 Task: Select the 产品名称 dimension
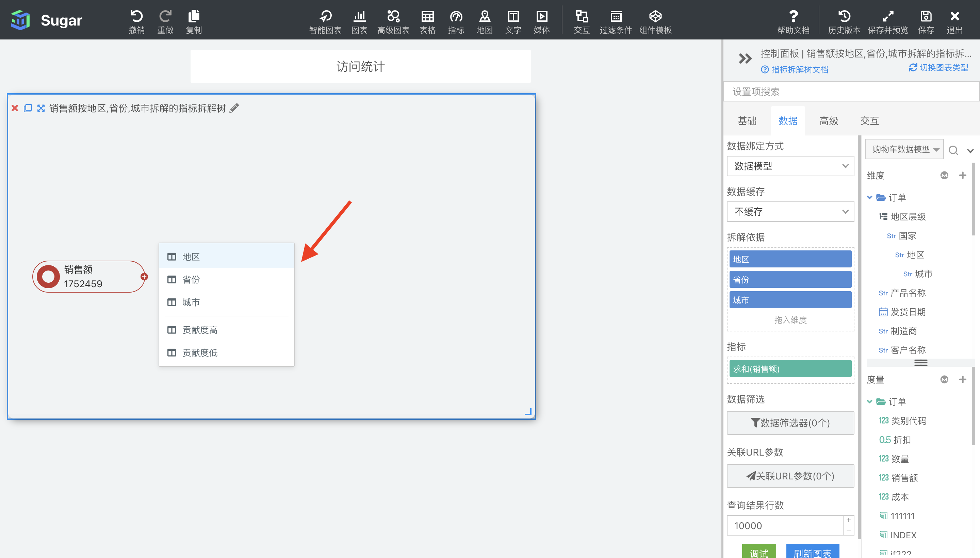[902, 293]
